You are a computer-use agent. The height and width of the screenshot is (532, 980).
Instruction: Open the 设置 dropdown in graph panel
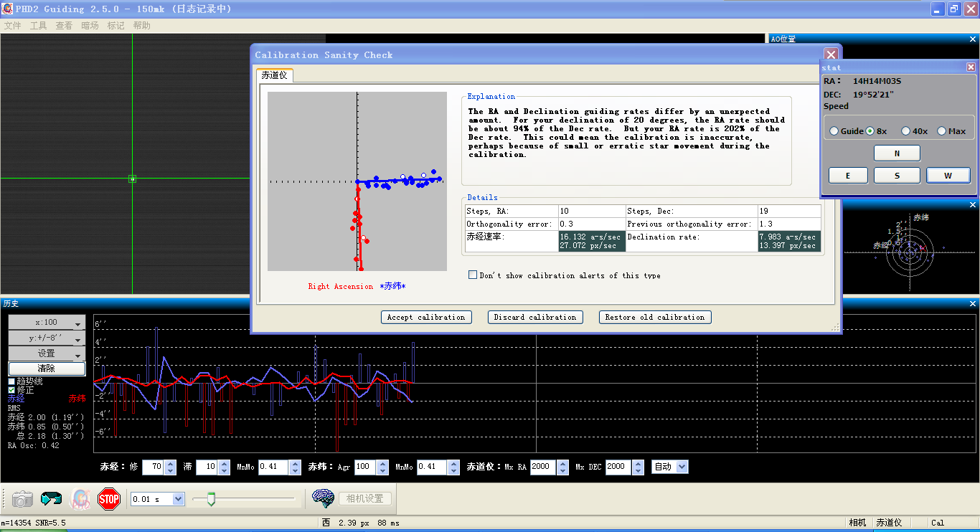point(47,353)
